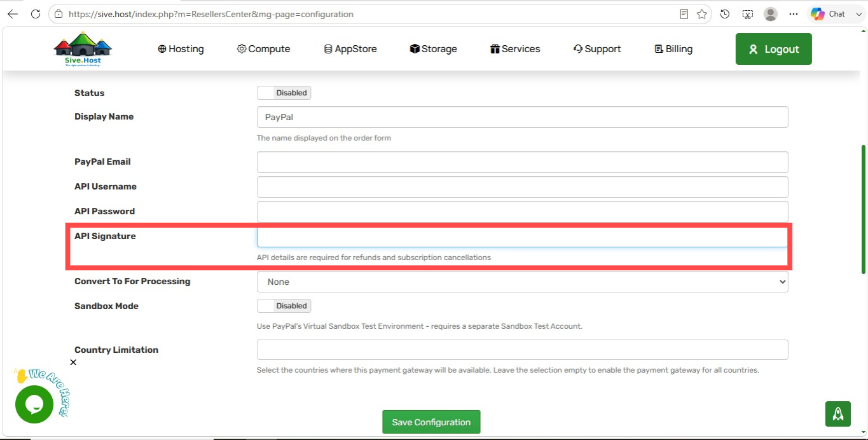Click the API Password field

(x=522, y=212)
